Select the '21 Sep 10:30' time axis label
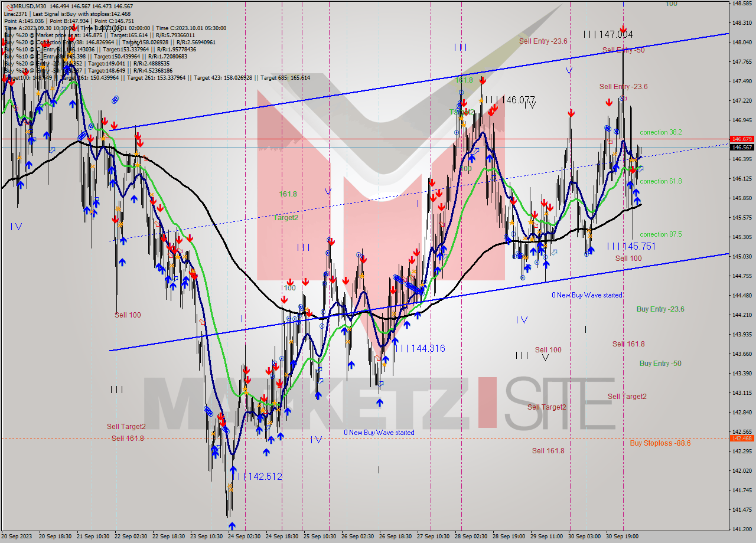 pyautogui.click(x=93, y=537)
